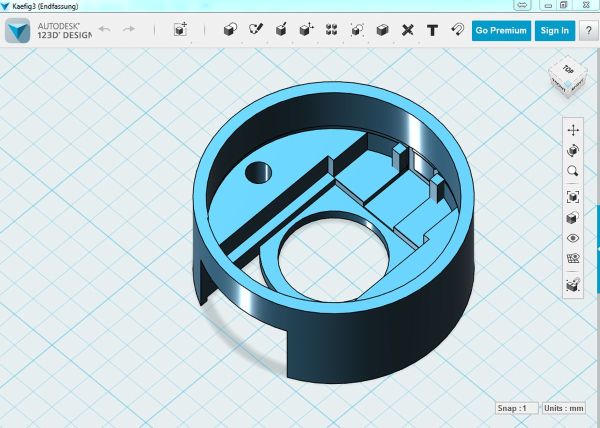Click the blue cage model in viewport
The height and width of the screenshot is (428, 600).
click(334, 232)
